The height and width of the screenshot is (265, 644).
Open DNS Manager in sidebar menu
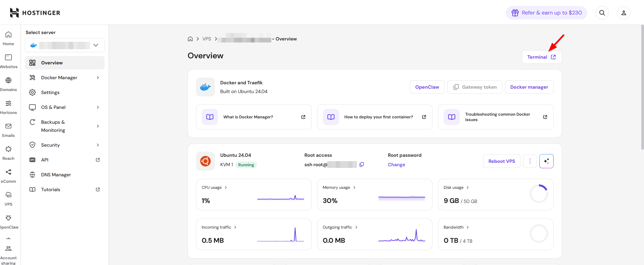click(x=65, y=175)
